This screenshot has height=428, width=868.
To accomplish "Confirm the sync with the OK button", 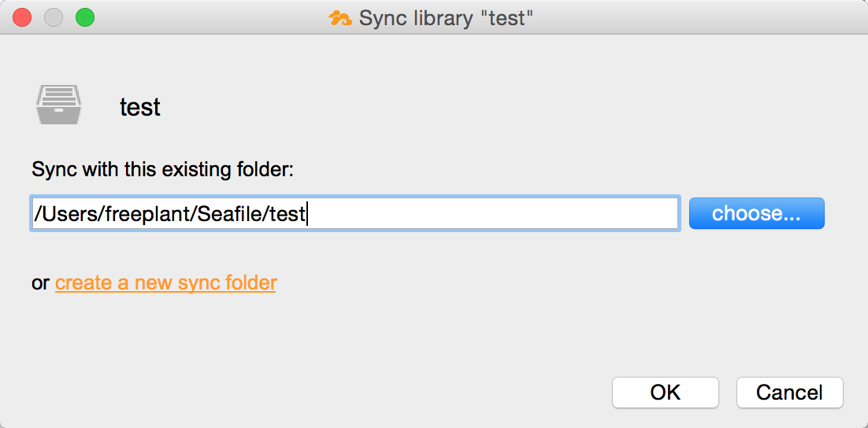I will [x=666, y=393].
